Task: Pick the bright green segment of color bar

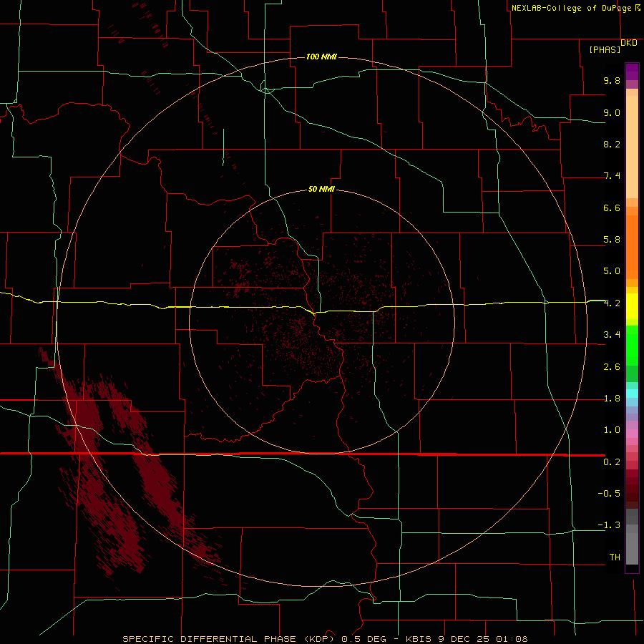Action: pyautogui.click(x=632, y=345)
